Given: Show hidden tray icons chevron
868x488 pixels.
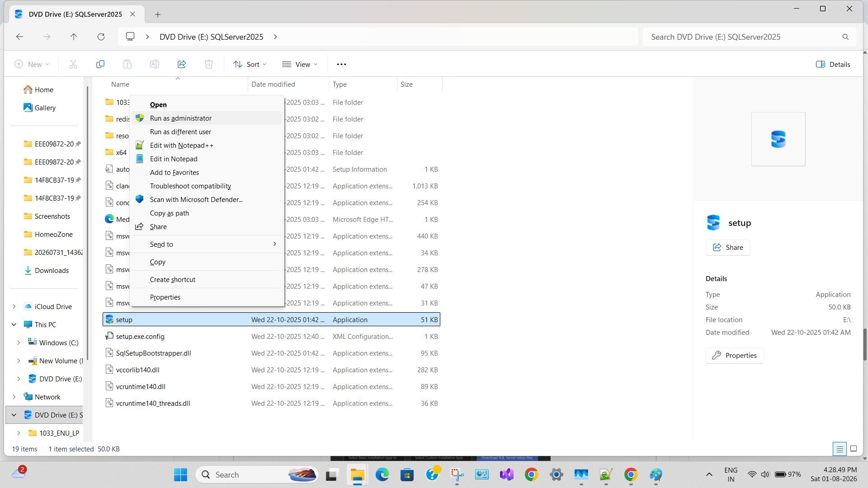Looking at the screenshot, I should pyautogui.click(x=709, y=474).
